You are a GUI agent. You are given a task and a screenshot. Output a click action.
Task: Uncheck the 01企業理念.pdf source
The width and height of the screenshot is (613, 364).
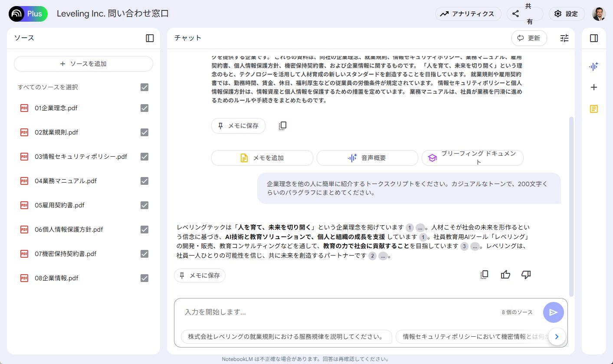[x=144, y=108]
